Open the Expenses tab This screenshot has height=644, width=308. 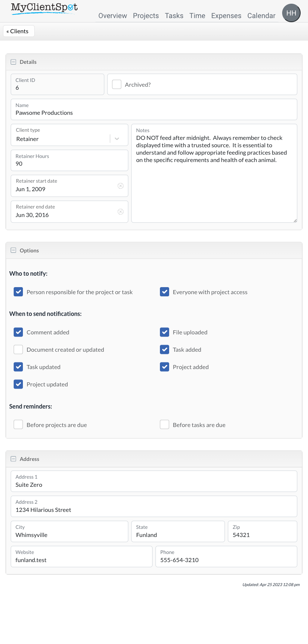click(x=226, y=16)
